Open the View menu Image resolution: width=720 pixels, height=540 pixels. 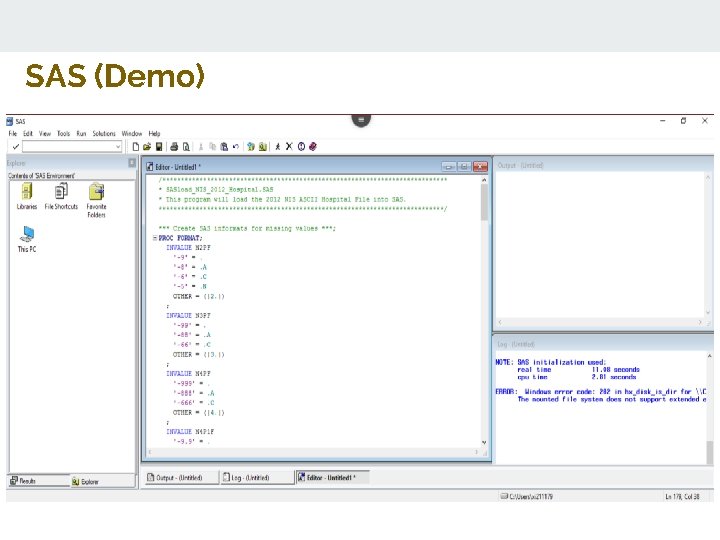pos(45,134)
